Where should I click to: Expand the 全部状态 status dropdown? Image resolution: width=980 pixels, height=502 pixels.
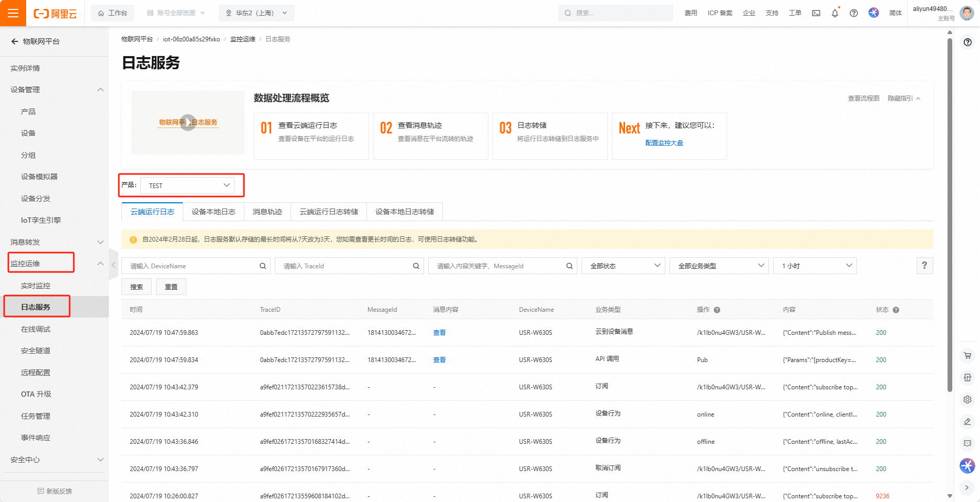click(x=623, y=266)
